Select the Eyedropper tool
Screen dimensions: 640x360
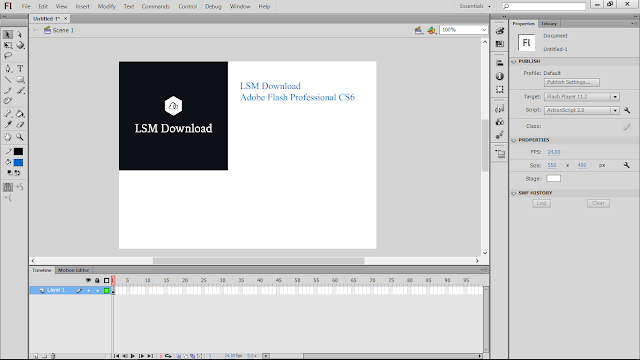(8, 124)
